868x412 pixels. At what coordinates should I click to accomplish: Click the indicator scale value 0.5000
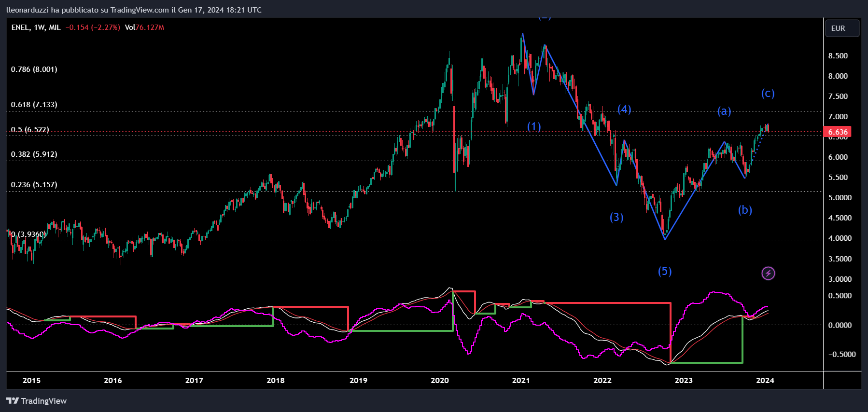click(840, 296)
